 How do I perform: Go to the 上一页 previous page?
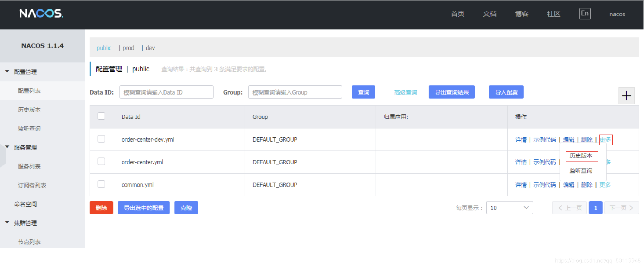coord(569,208)
